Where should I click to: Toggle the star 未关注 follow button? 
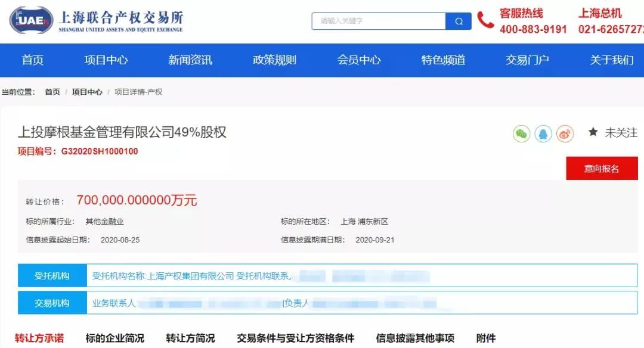612,132
